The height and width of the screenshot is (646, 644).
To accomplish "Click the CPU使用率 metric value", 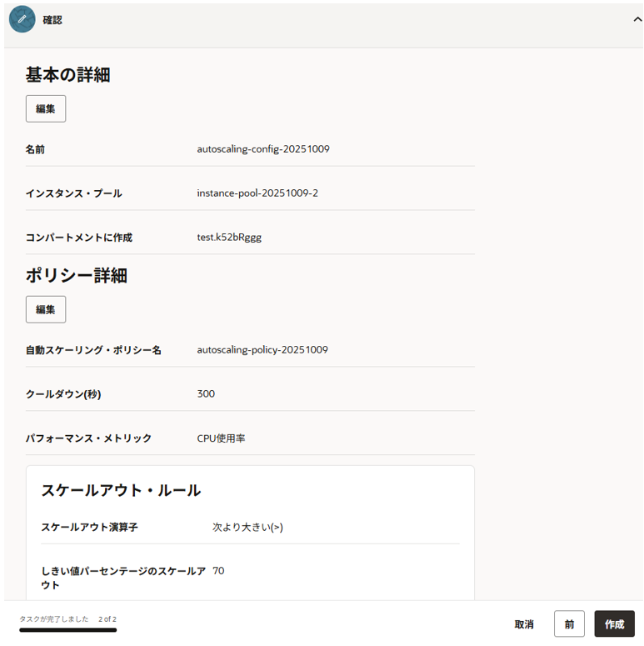I will [x=221, y=438].
